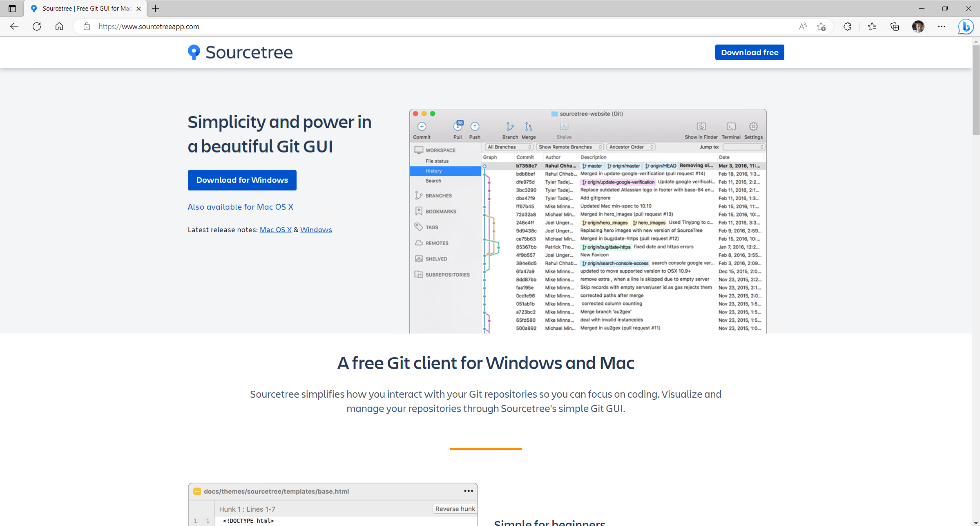Click the Terminal icon in toolbar
Viewport: 980px width, 526px height.
point(730,127)
